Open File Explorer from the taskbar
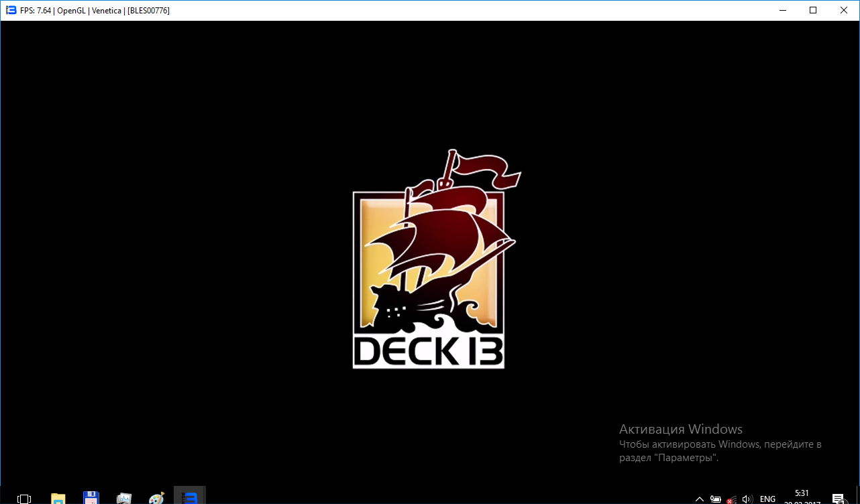 click(x=58, y=499)
